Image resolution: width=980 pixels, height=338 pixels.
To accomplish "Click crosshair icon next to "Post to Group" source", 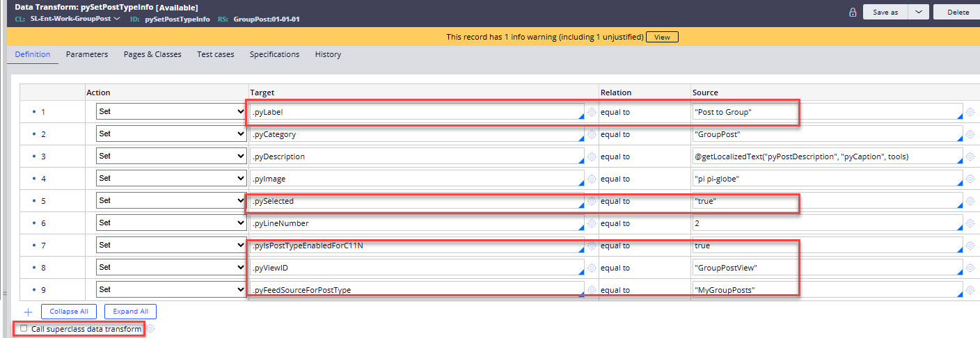I will [970, 112].
